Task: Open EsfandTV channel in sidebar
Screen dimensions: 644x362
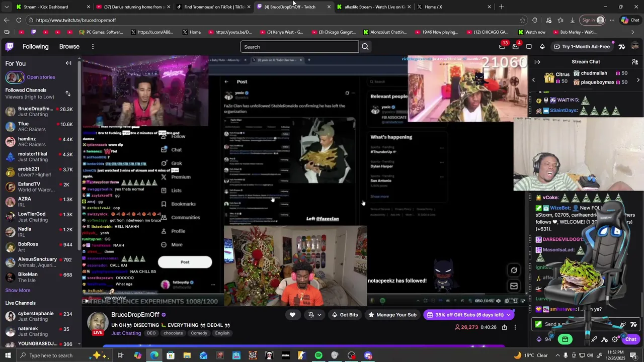Action: (39, 187)
